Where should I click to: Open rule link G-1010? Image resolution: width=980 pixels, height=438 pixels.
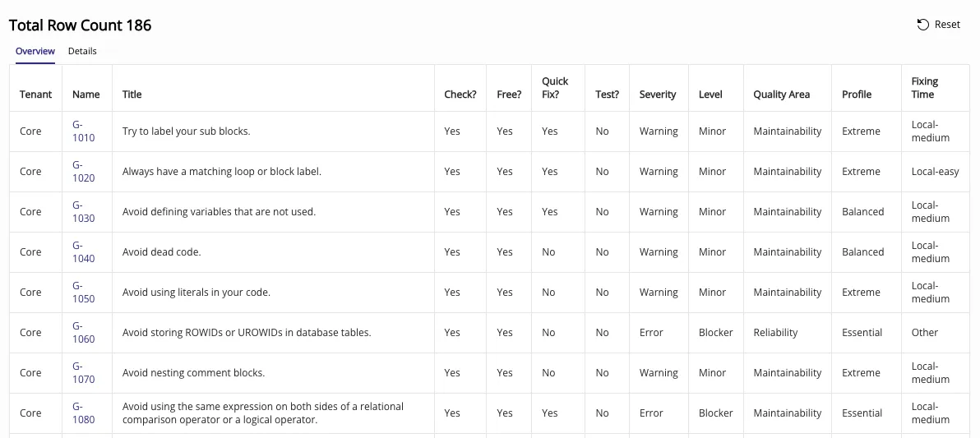(83, 131)
